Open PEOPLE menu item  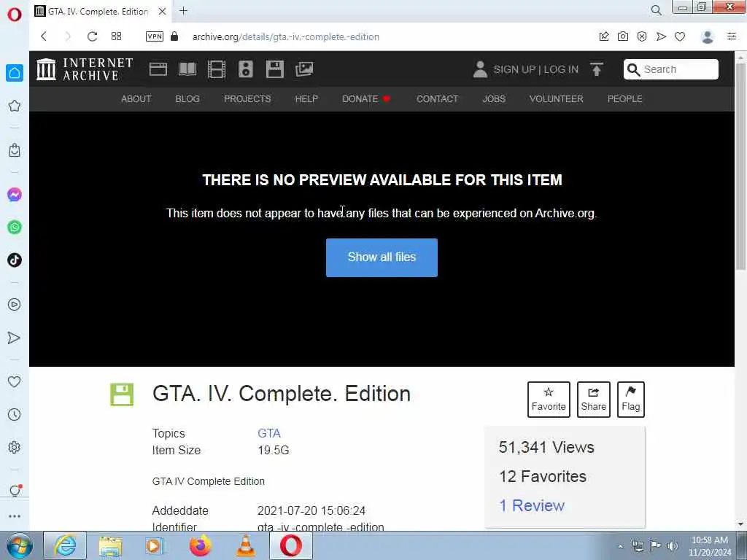tap(624, 99)
